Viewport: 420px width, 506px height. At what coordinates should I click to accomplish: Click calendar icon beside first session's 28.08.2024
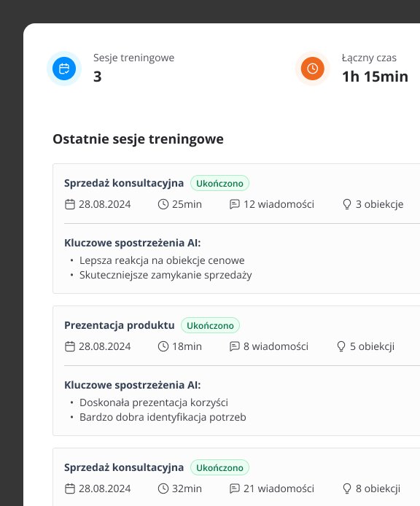tap(70, 204)
